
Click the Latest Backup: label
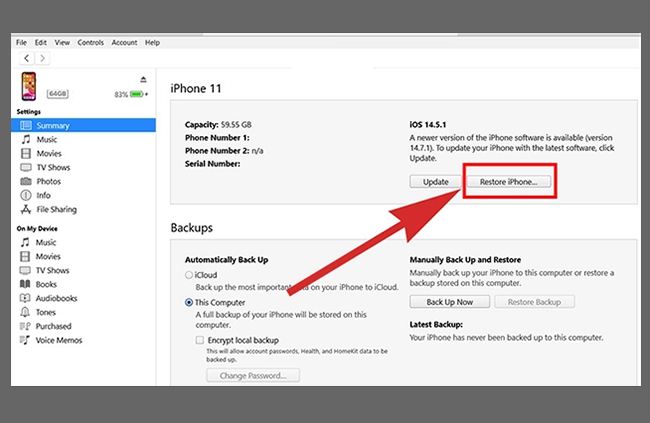point(436,324)
